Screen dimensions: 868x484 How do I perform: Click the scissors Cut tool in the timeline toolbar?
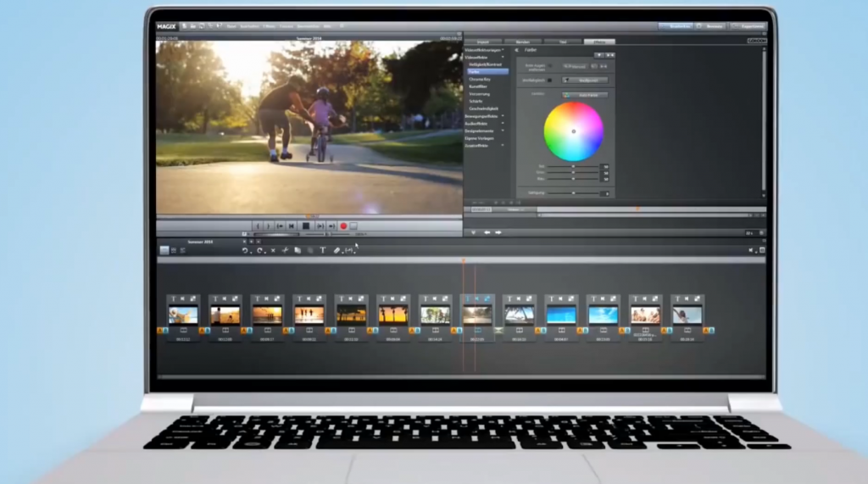(286, 250)
